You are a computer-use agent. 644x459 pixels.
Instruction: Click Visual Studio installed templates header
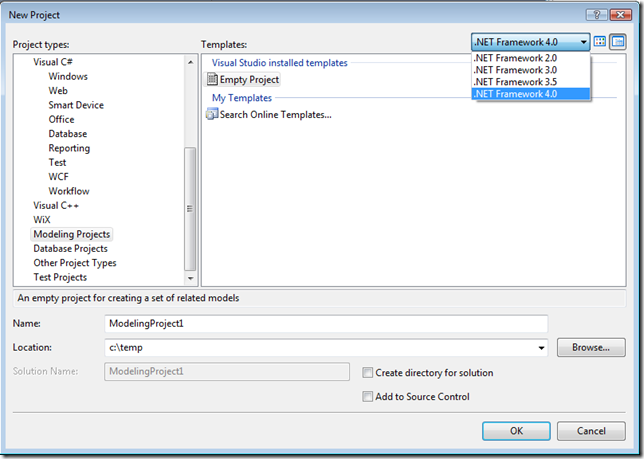point(279,63)
